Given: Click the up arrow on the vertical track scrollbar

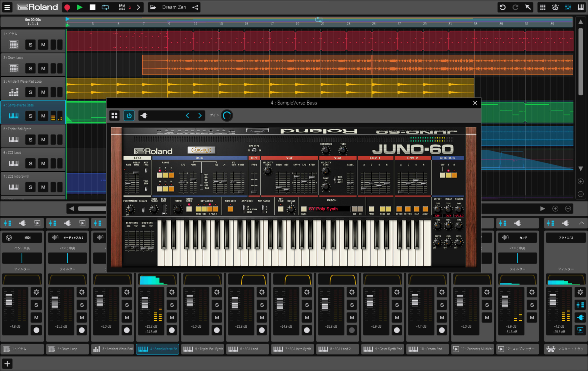Looking at the screenshot, I should (x=581, y=22).
